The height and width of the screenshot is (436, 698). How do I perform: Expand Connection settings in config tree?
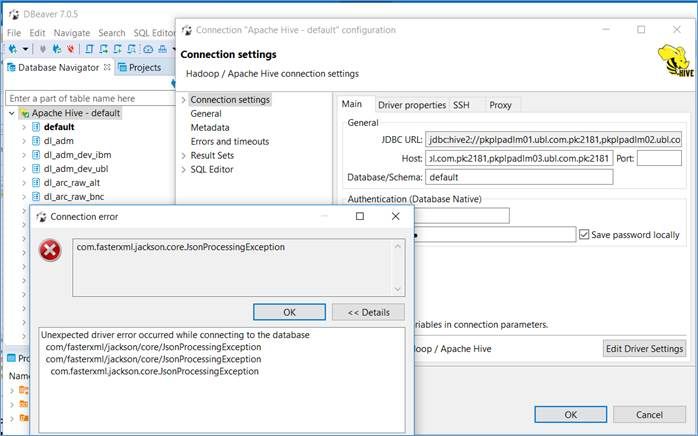coord(183,100)
